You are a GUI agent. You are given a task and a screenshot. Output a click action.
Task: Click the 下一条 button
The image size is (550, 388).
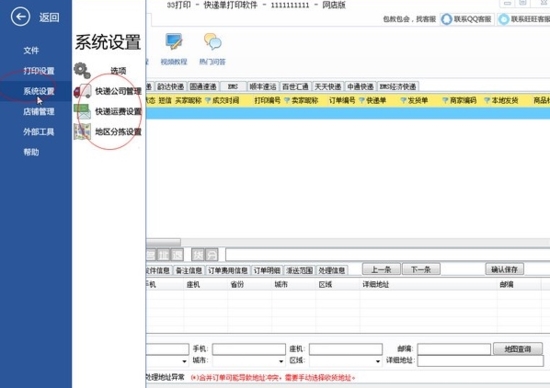(x=421, y=269)
